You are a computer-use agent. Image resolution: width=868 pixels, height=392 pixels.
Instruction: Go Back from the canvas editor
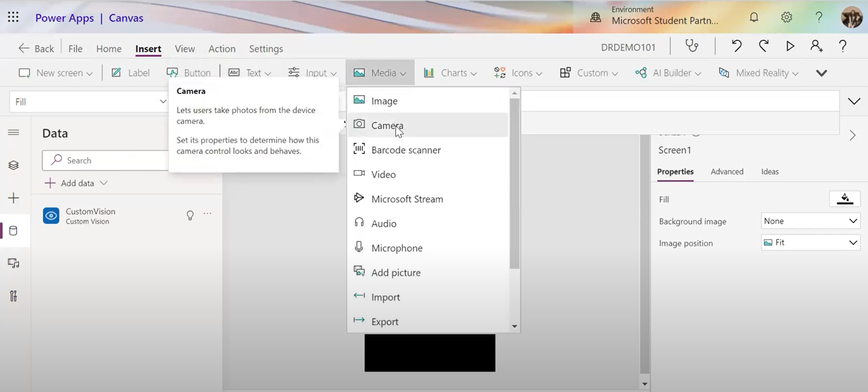[36, 48]
